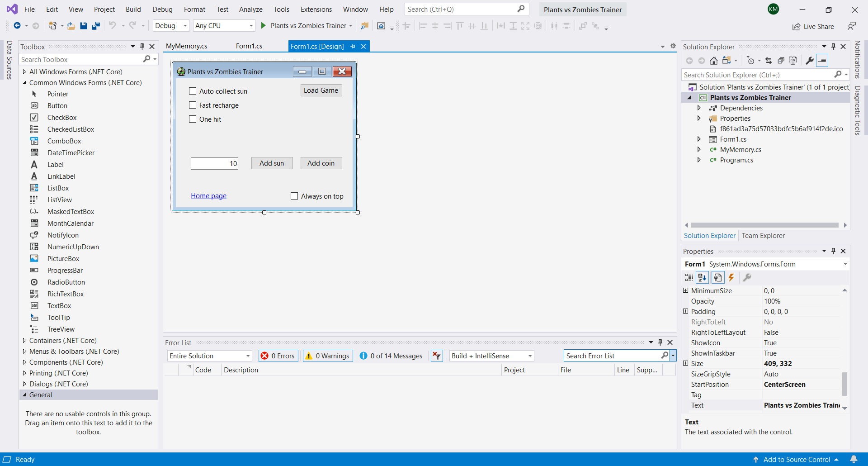Viewport: 868px width, 466px height.
Task: Start debugging with the green play icon
Action: click(x=263, y=26)
